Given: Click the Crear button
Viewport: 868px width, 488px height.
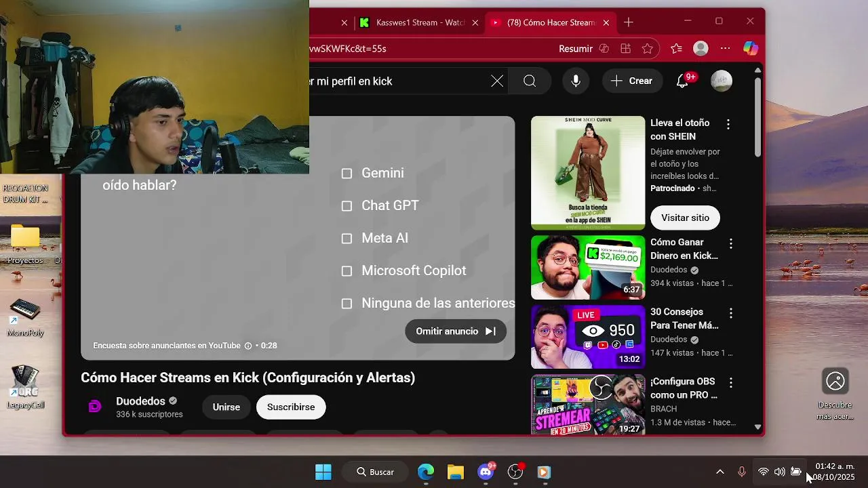Looking at the screenshot, I should [631, 81].
